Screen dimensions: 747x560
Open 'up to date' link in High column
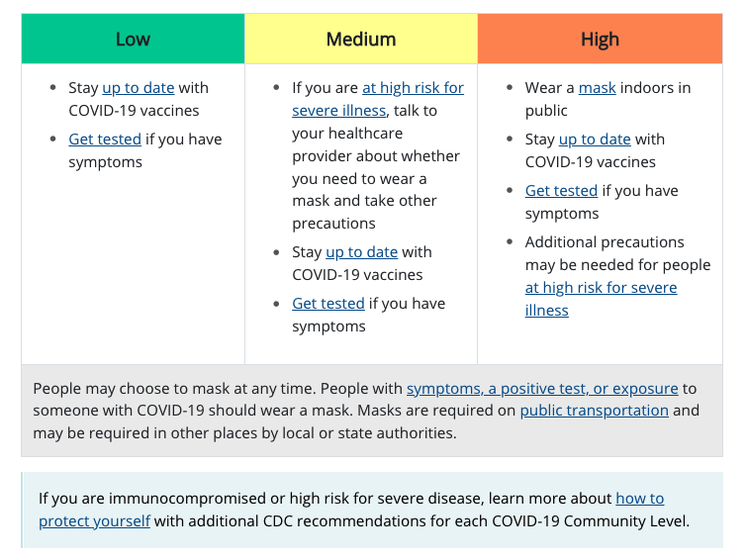pos(595,140)
